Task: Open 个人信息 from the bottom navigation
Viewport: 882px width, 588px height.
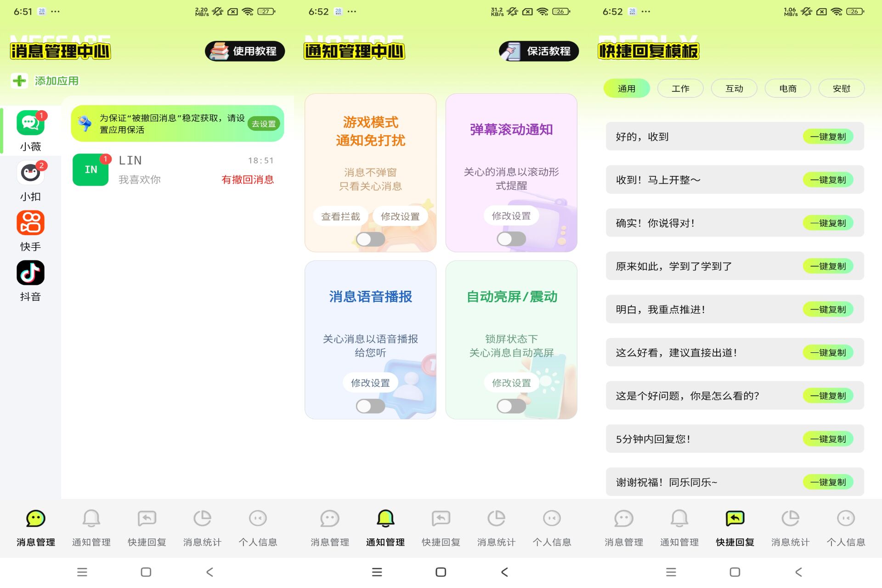Action: pyautogui.click(x=258, y=527)
